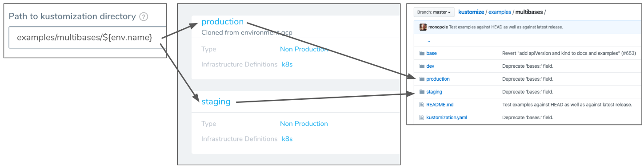644x168 pixels.
Task: Click the base folder icon
Action: tap(422, 53)
